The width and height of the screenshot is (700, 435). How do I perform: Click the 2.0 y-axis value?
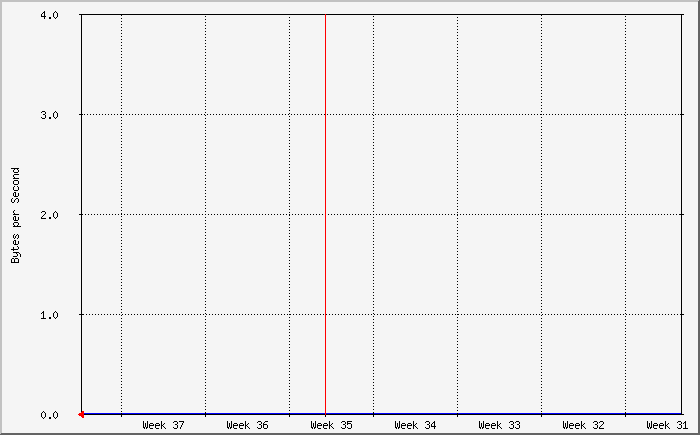pyautogui.click(x=49, y=215)
